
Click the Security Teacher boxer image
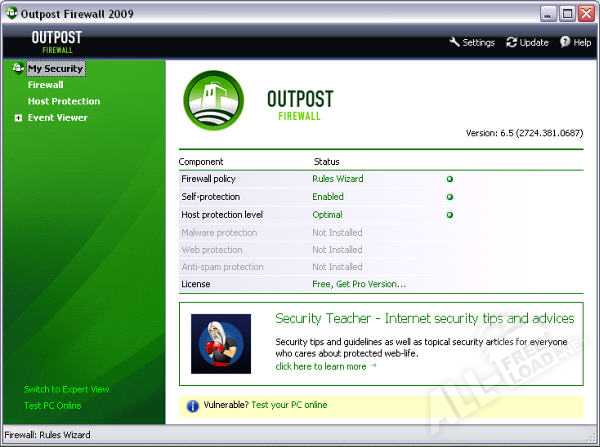click(x=220, y=344)
